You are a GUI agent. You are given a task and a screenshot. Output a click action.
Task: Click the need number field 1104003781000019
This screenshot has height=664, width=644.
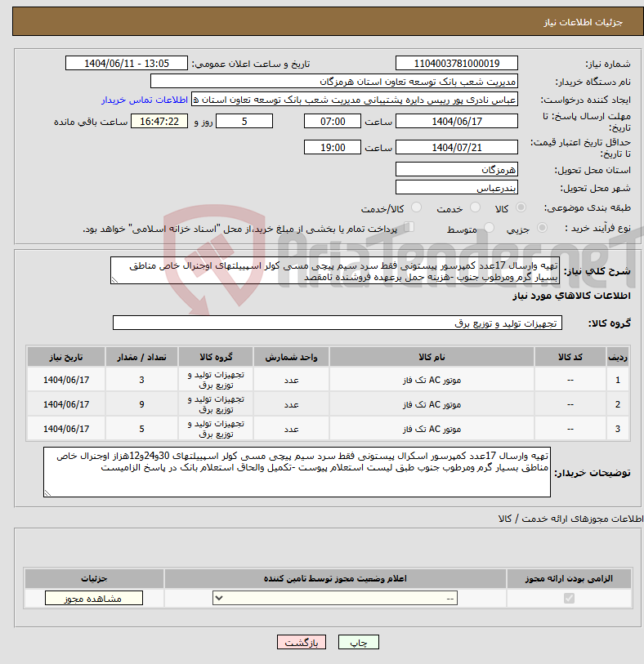point(456,64)
